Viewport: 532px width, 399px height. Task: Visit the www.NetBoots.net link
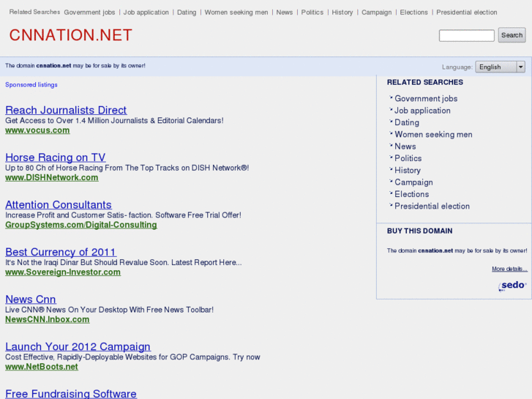tap(42, 367)
